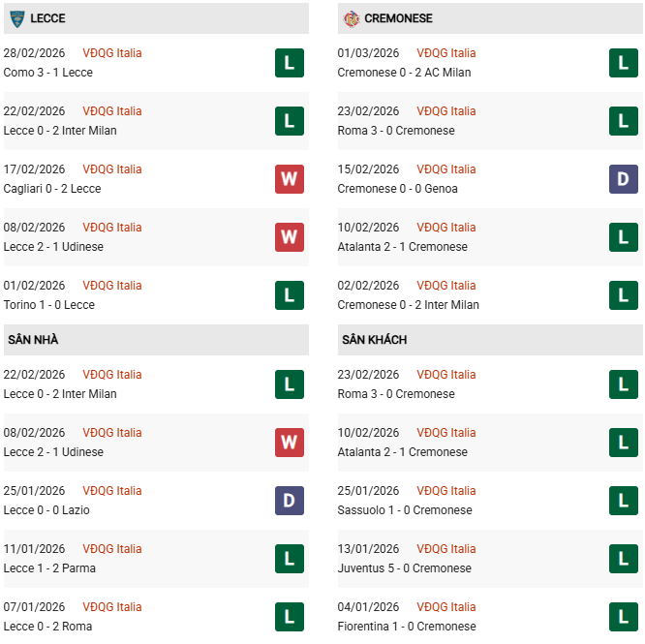Click the L badge for Fiorentina 1-0 Cremonese
This screenshot has width=645, height=644.
pyautogui.click(x=623, y=617)
